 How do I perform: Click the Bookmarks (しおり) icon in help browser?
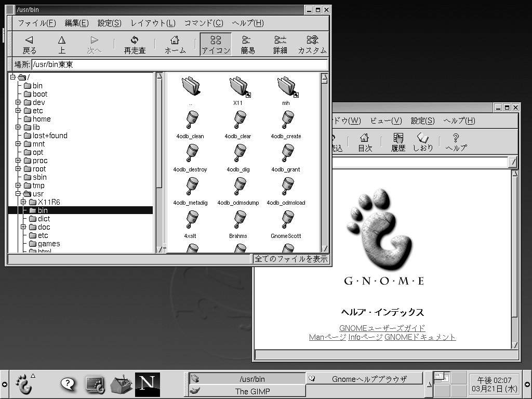pyautogui.click(x=423, y=142)
